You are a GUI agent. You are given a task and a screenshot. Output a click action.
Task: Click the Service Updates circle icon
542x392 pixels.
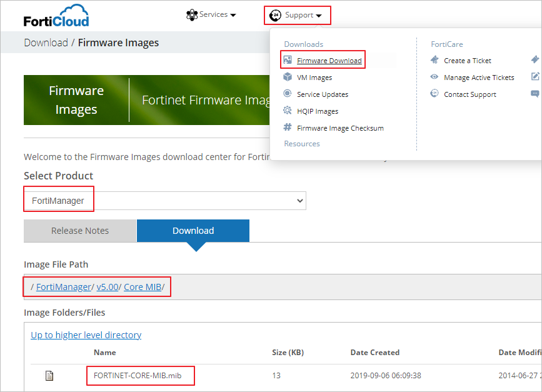click(288, 93)
